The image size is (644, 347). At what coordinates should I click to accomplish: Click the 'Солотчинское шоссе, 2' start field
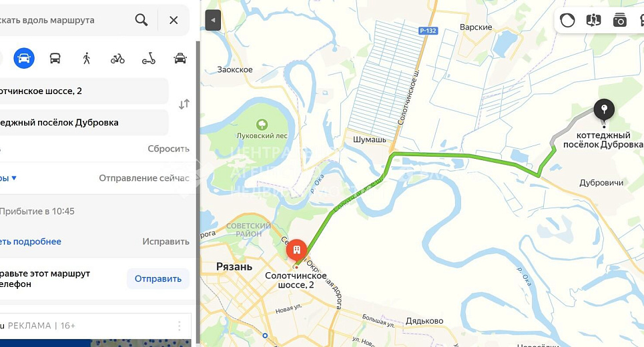coord(83,91)
